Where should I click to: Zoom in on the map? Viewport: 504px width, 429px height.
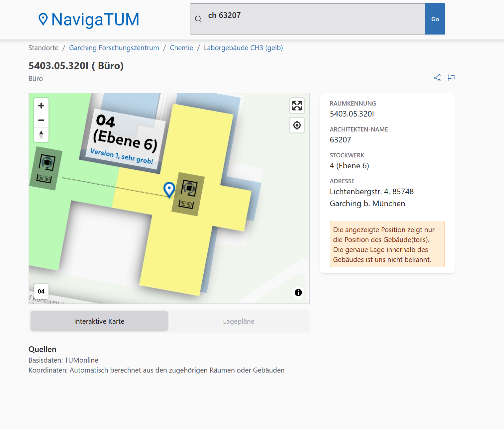coord(41,106)
